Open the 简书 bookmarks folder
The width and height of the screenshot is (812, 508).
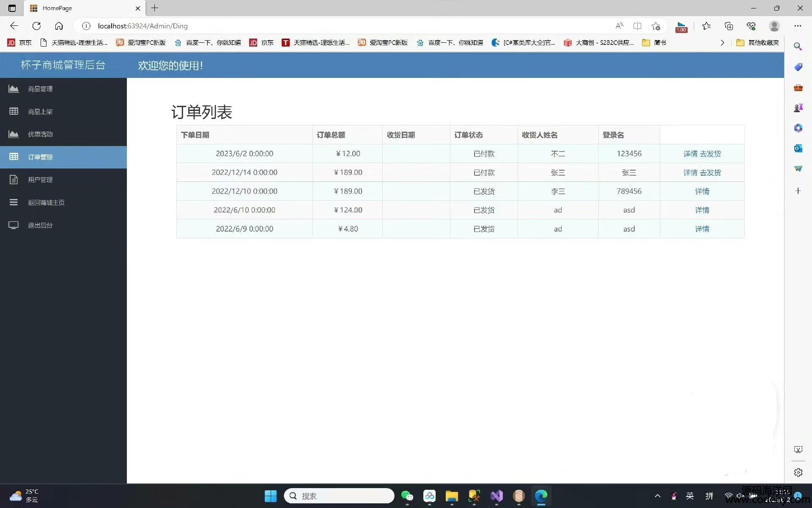click(654, 42)
